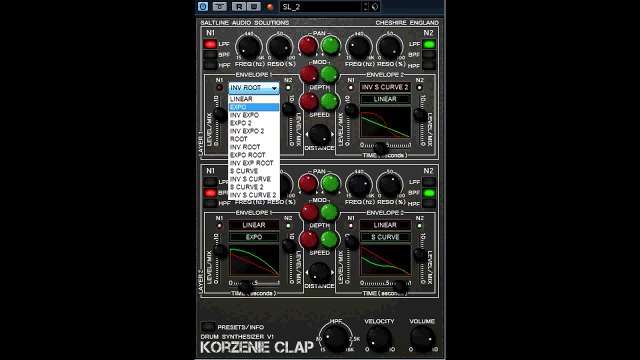Collapse the open INV ROOT curve dropdown
This screenshot has height=360, width=640.
[x=253, y=88]
